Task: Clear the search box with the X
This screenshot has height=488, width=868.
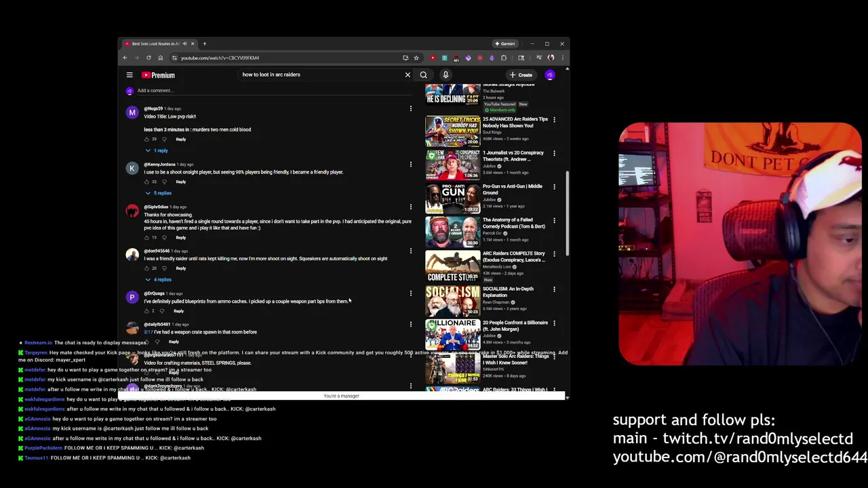Action: click(408, 75)
